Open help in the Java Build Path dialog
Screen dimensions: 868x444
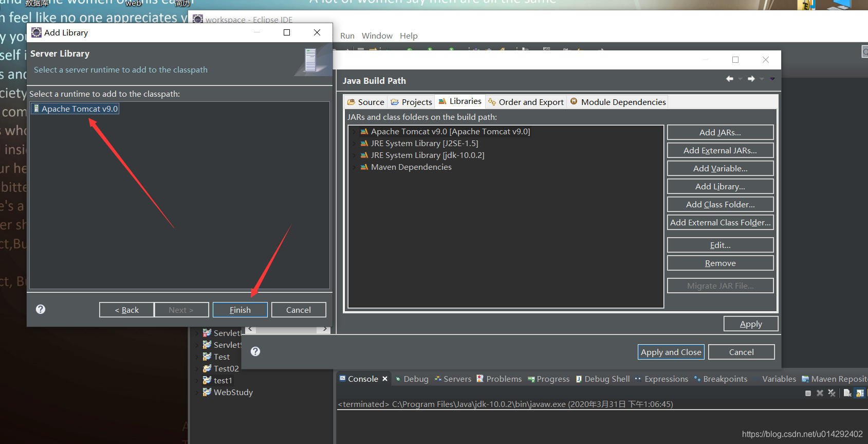tap(255, 351)
